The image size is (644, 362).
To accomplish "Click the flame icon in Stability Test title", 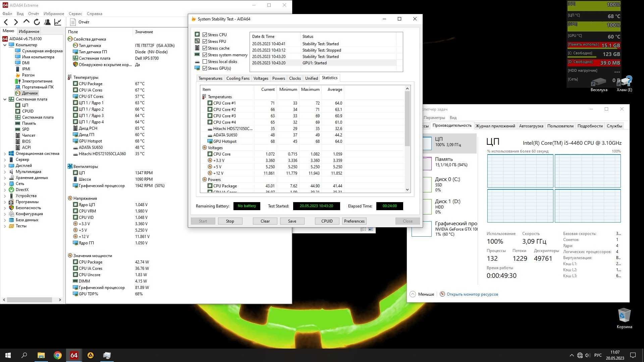I will coord(194,19).
